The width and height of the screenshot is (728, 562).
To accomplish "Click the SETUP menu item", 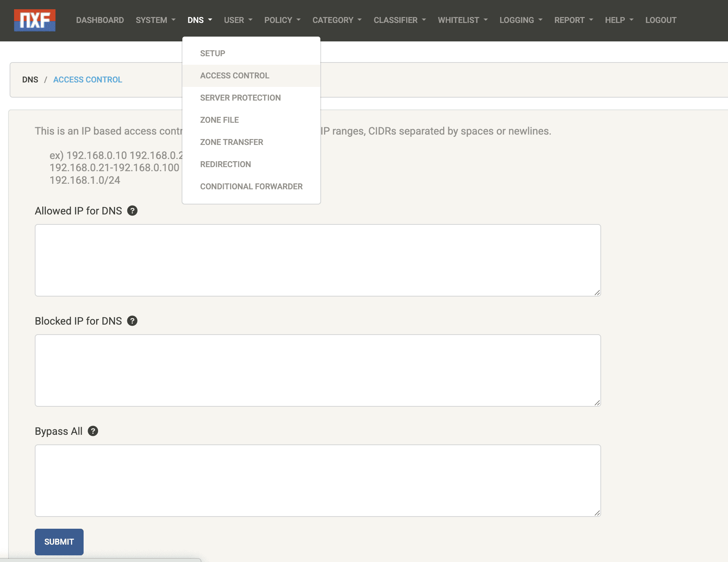I will pos(212,54).
